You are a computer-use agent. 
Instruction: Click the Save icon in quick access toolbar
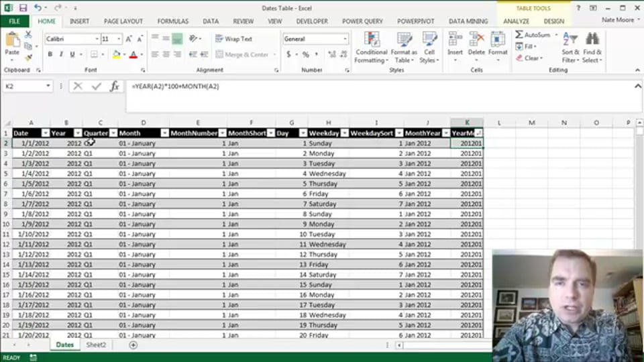click(x=23, y=8)
